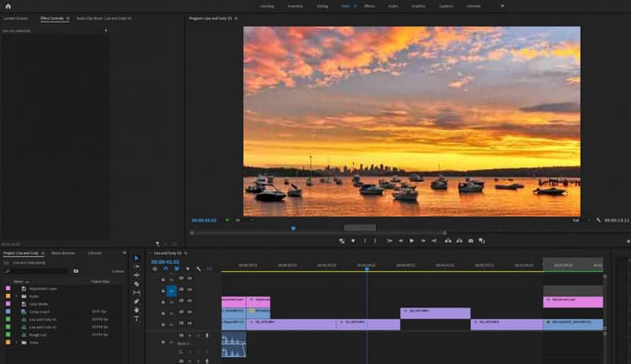Image resolution: width=631 pixels, height=364 pixels.
Task: Switch to the Graphics workspace
Action: 418,6
